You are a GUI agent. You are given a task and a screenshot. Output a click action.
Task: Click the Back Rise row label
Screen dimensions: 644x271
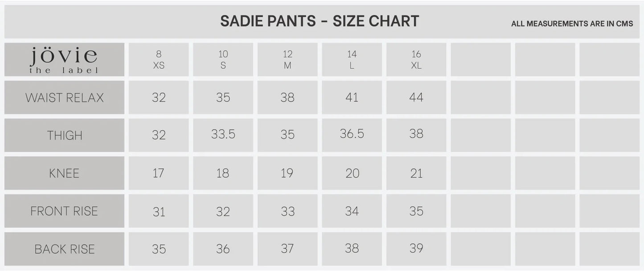[64, 249]
